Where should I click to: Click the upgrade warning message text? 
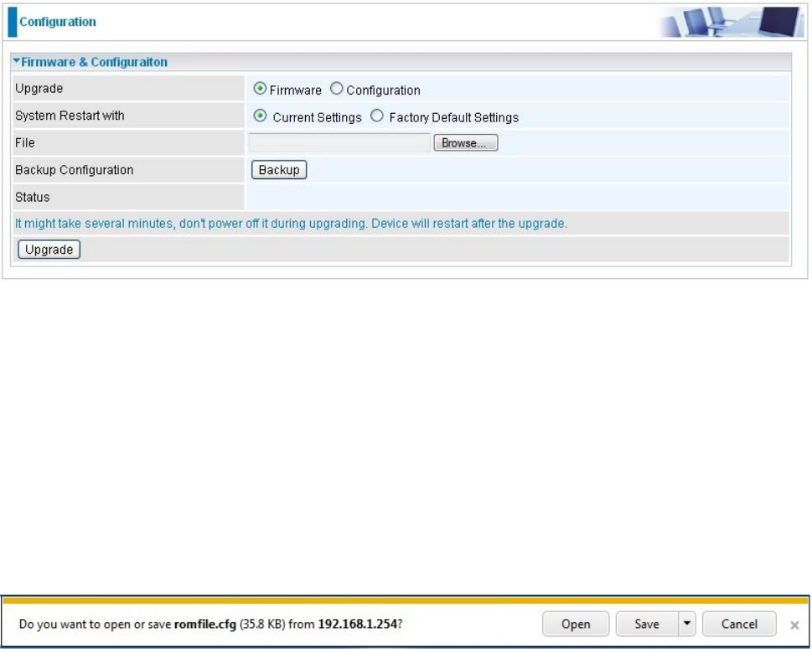click(291, 224)
